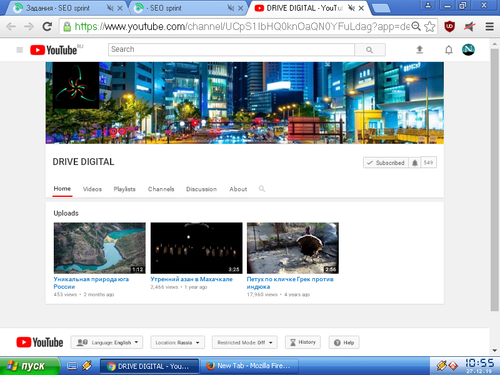Expand the Restricted Mode: Off dropdown
The height and width of the screenshot is (375, 500).
(x=245, y=342)
